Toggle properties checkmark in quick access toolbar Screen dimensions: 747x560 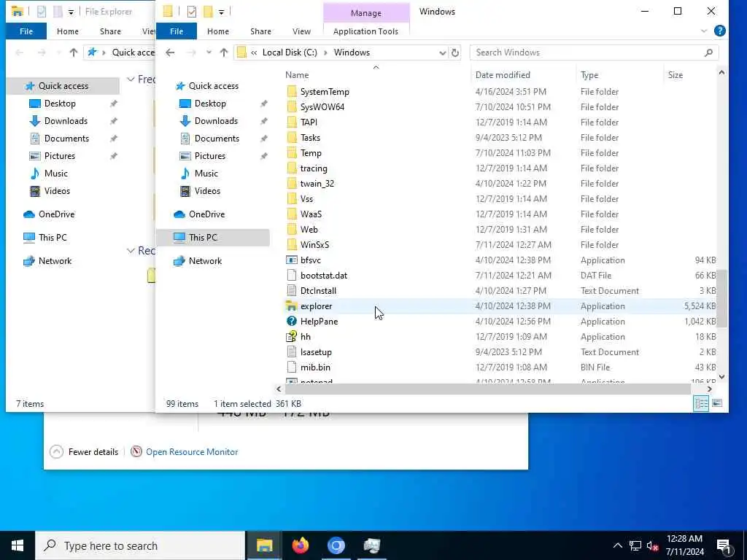pyautogui.click(x=192, y=12)
